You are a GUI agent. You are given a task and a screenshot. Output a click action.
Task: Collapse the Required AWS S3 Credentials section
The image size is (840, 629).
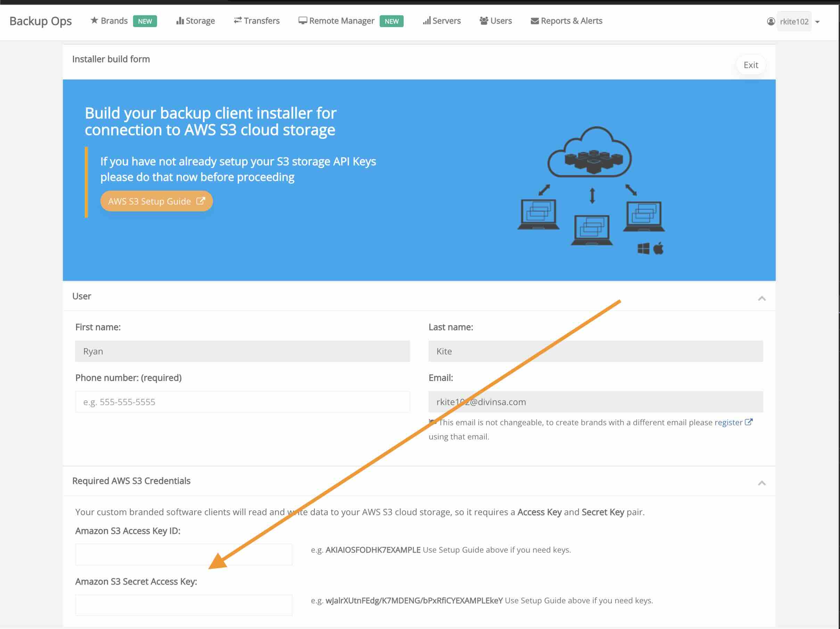[x=762, y=483]
